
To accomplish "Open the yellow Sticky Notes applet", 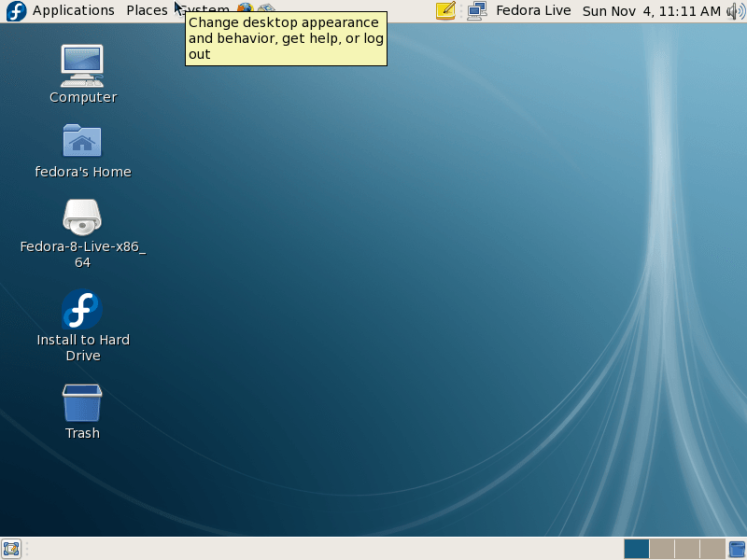I will [x=445, y=10].
